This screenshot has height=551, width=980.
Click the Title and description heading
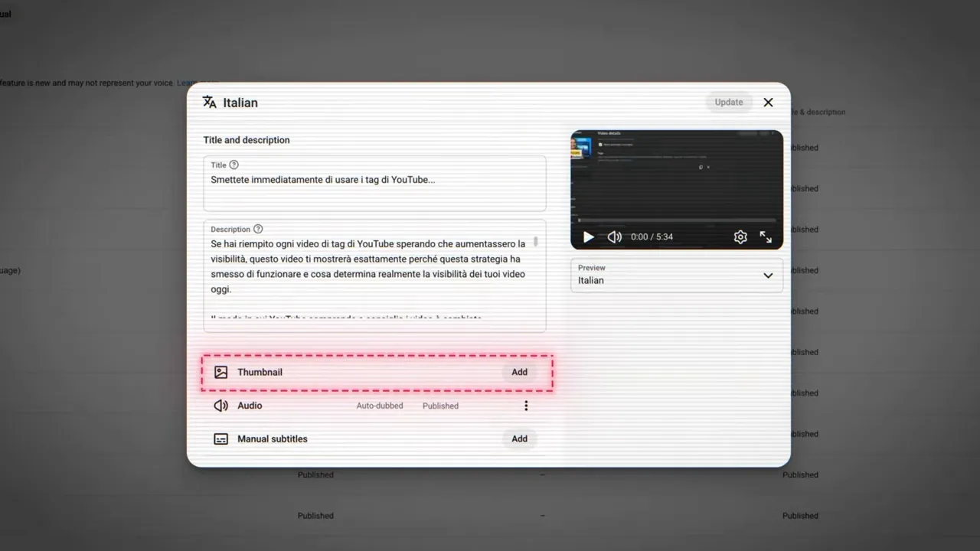click(247, 140)
